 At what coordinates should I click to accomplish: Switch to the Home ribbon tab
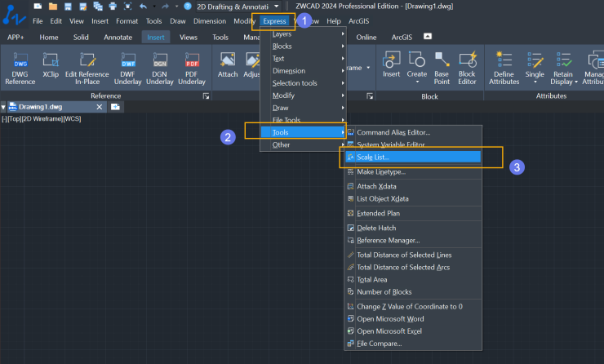(x=49, y=38)
